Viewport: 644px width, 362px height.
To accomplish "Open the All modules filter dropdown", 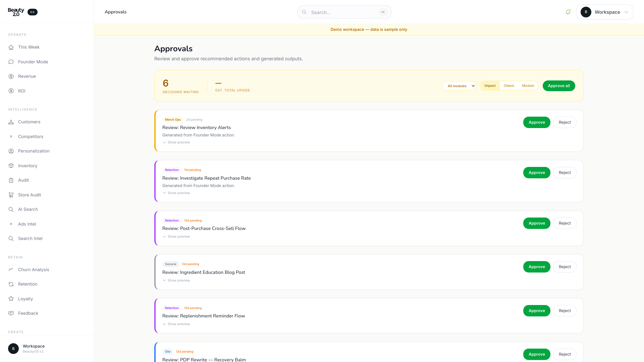I will 459,86.
